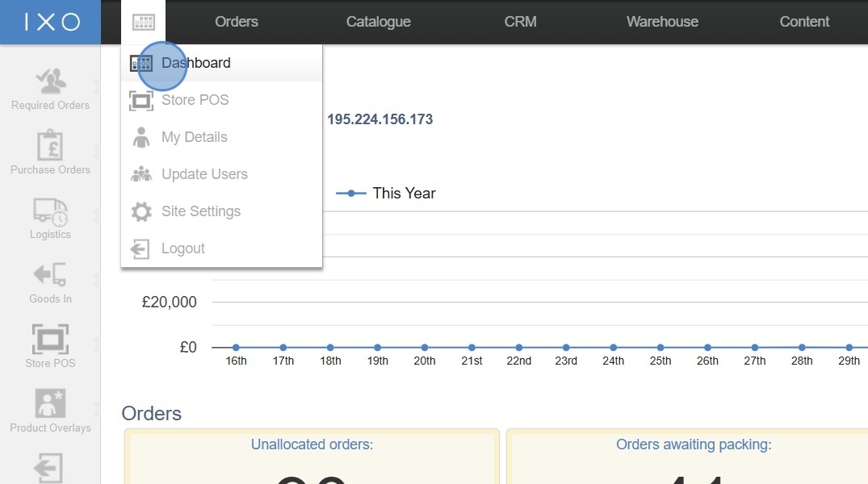Click the Dashboard icon in the dropdown

pyautogui.click(x=141, y=63)
